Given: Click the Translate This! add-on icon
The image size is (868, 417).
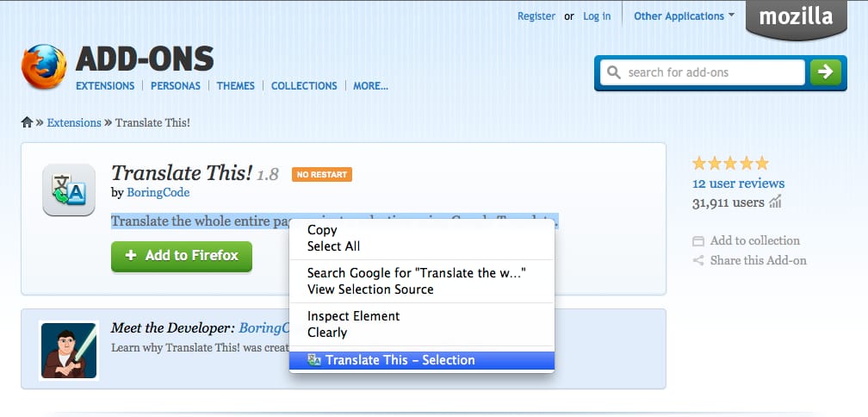Looking at the screenshot, I should coord(69,190).
